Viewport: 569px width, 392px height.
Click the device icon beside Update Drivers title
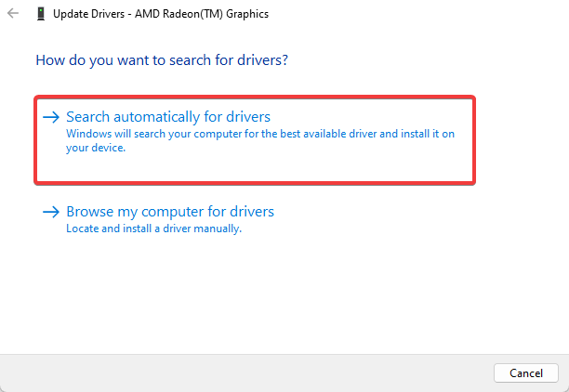(41, 14)
